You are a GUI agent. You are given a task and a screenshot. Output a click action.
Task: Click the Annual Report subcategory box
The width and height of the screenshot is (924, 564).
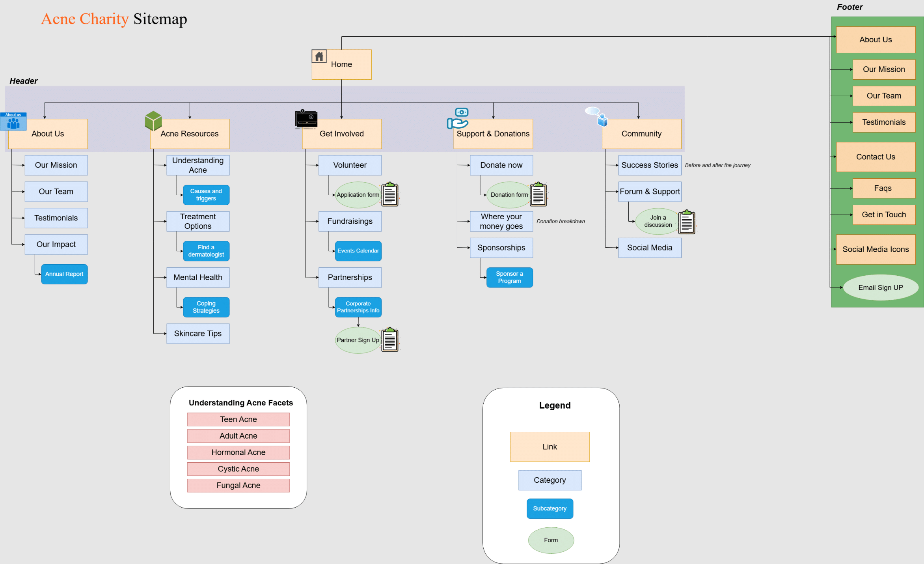coord(64,274)
